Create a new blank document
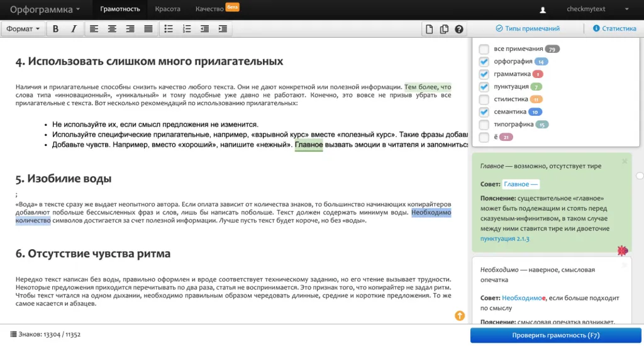The height and width of the screenshot is (346, 644). pos(430,29)
